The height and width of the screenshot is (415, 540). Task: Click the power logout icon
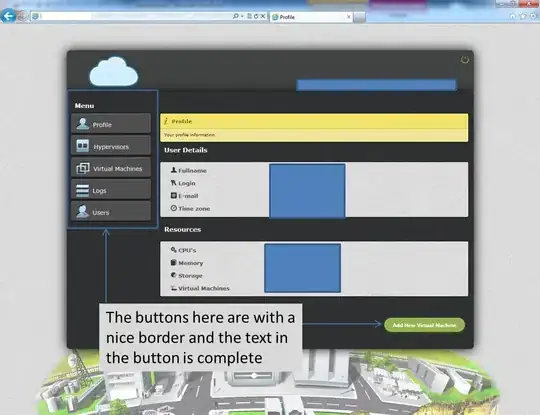click(x=465, y=60)
